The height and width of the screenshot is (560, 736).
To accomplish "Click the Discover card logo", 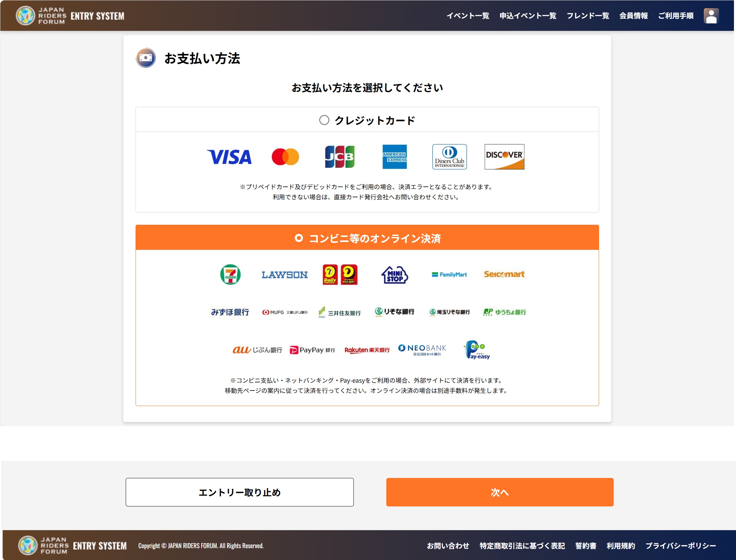I will pos(504,157).
